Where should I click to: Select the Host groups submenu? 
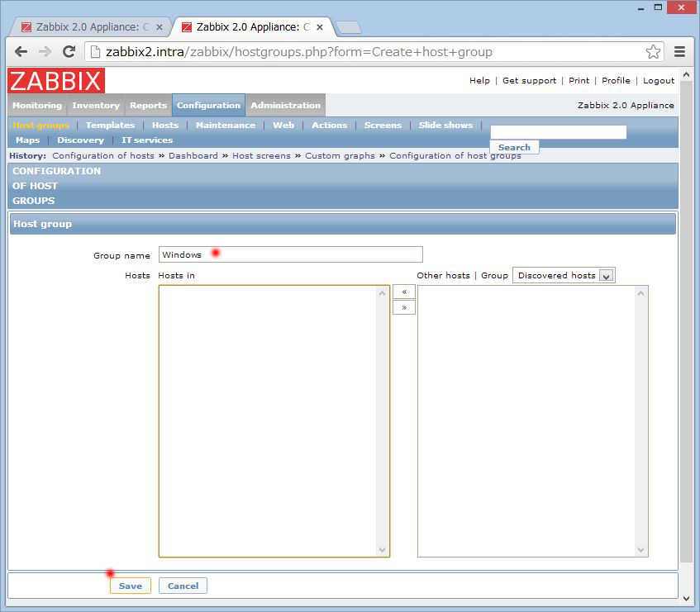pos(40,126)
